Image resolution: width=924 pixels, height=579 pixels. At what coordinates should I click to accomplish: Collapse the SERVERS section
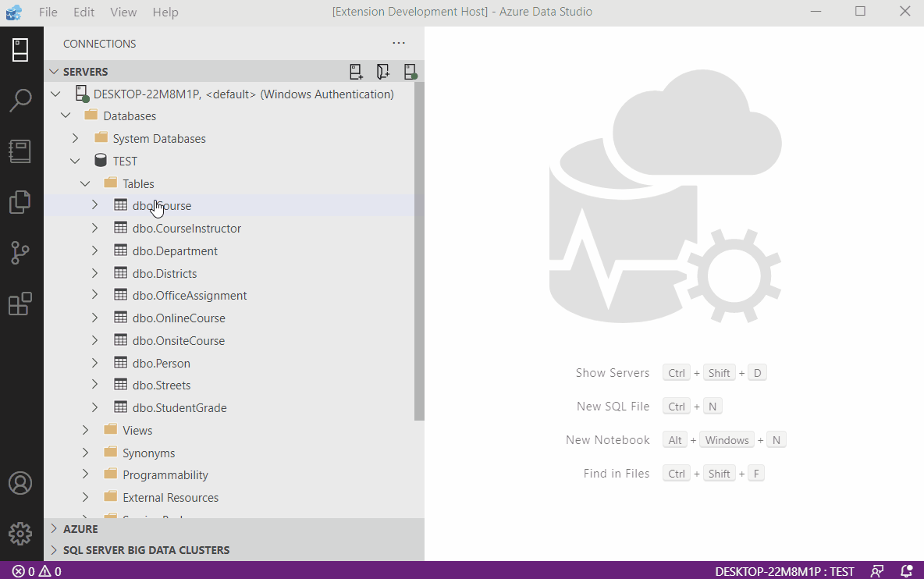point(54,71)
